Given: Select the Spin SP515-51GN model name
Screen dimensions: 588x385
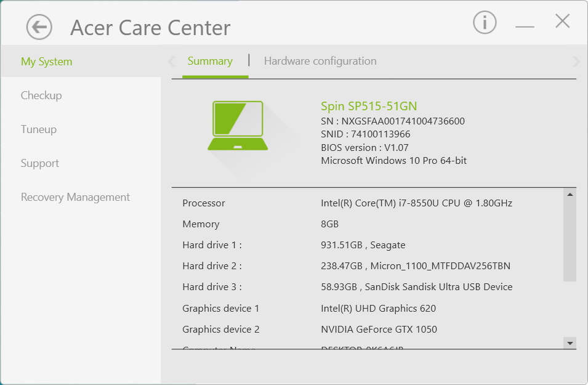Looking at the screenshot, I should [369, 106].
